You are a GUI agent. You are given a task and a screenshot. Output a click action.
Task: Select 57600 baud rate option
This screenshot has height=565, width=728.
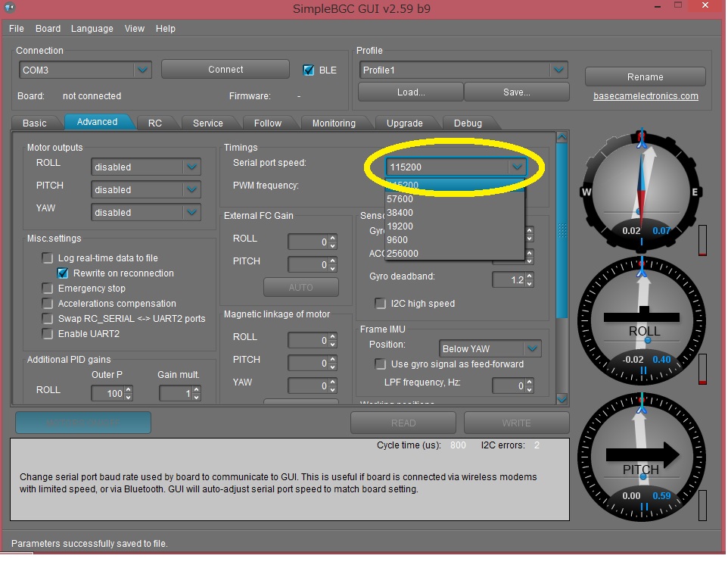[x=455, y=199]
